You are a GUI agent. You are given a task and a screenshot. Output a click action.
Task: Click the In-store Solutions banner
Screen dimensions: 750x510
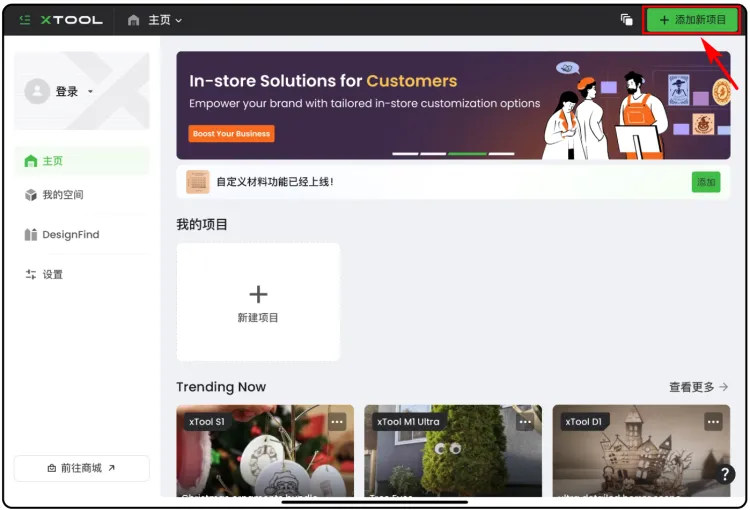453,105
